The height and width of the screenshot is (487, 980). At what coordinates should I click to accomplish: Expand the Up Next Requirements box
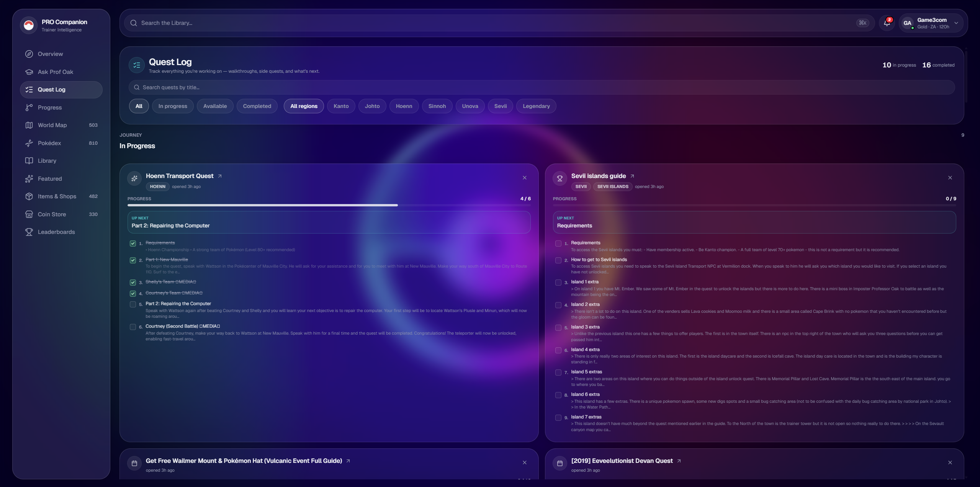tap(754, 222)
